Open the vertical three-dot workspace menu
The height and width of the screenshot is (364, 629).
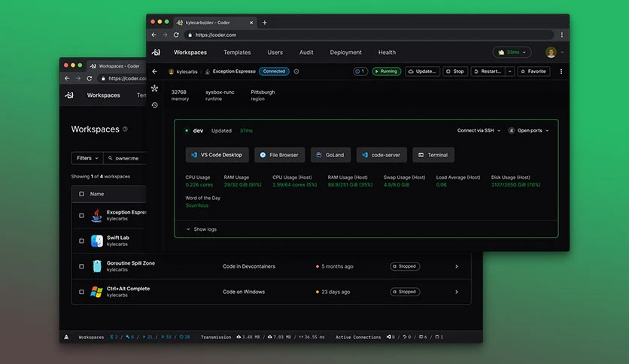(x=561, y=71)
